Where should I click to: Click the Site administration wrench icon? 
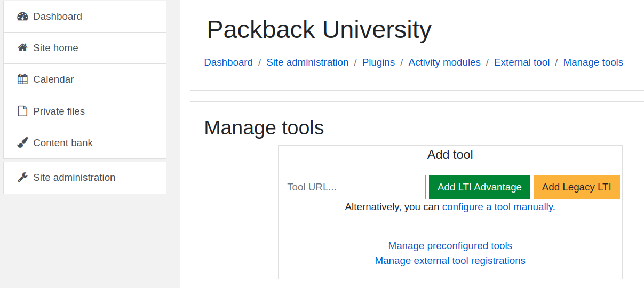[22, 178]
